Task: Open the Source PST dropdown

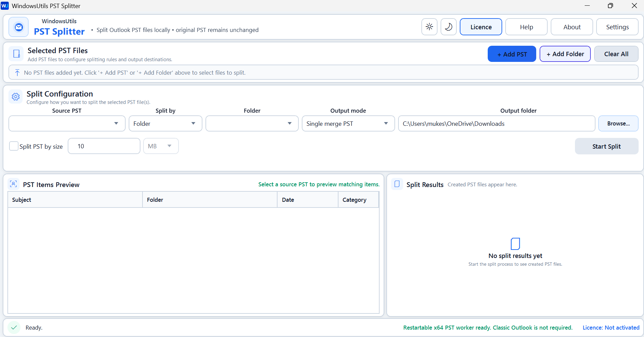Action: (x=67, y=123)
